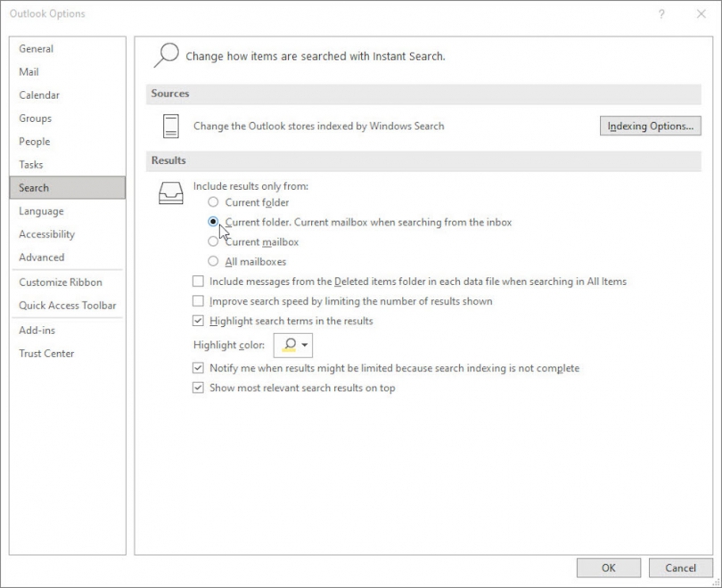Screen dimensions: 722x588
Task: Select the Current folder radio button
Action: click(x=212, y=202)
